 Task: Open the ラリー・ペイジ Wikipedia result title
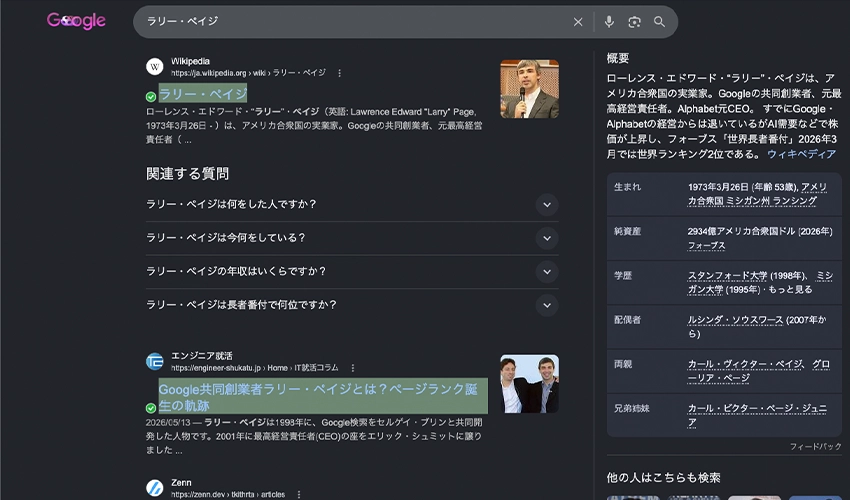pos(203,94)
